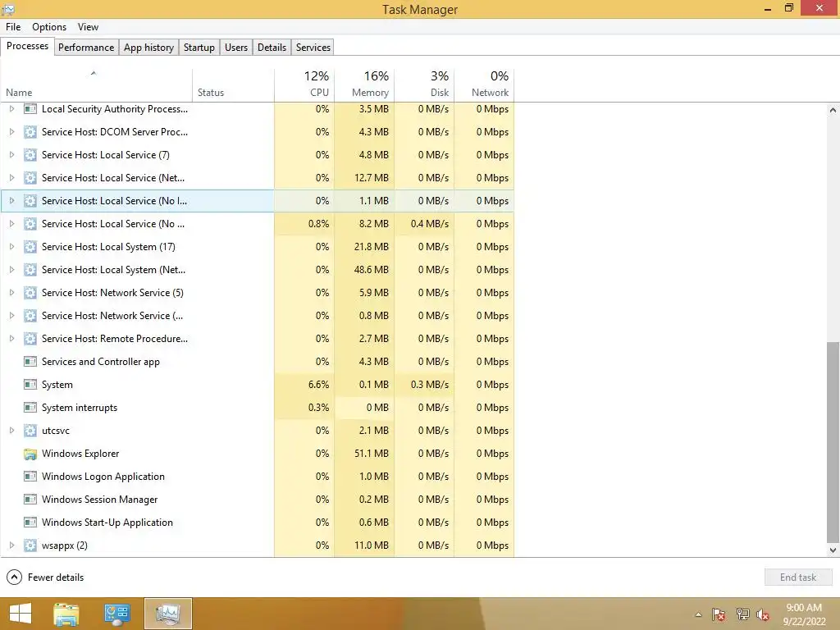Click the Task Manager title bar icon

pyautogui.click(x=8, y=9)
